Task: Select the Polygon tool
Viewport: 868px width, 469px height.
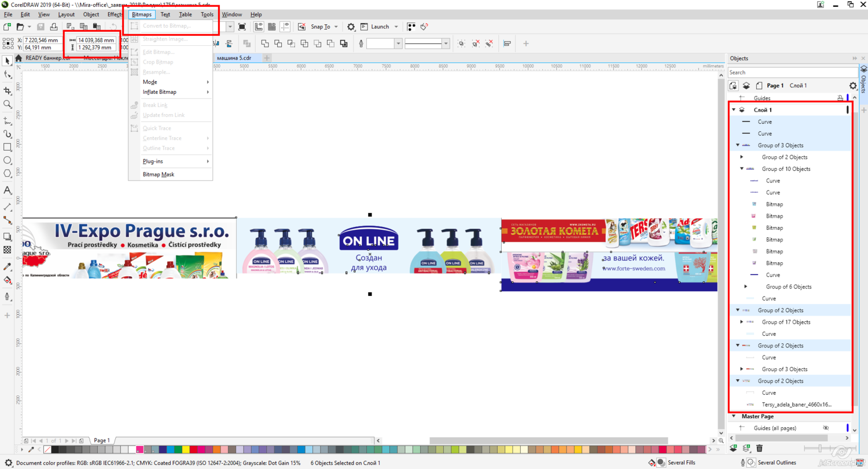Action: [x=8, y=174]
